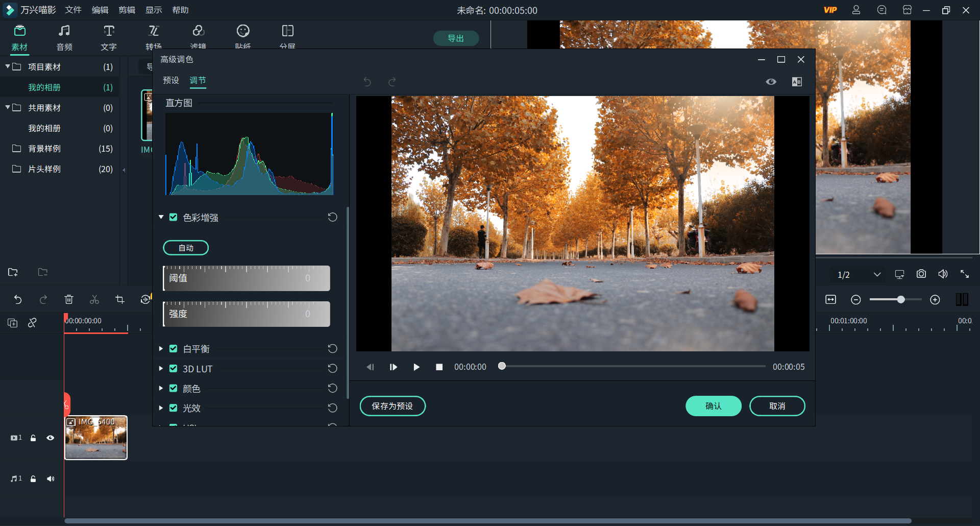This screenshot has height=526, width=980.
Task: Click the 阈值 slider bar
Action: (x=247, y=278)
